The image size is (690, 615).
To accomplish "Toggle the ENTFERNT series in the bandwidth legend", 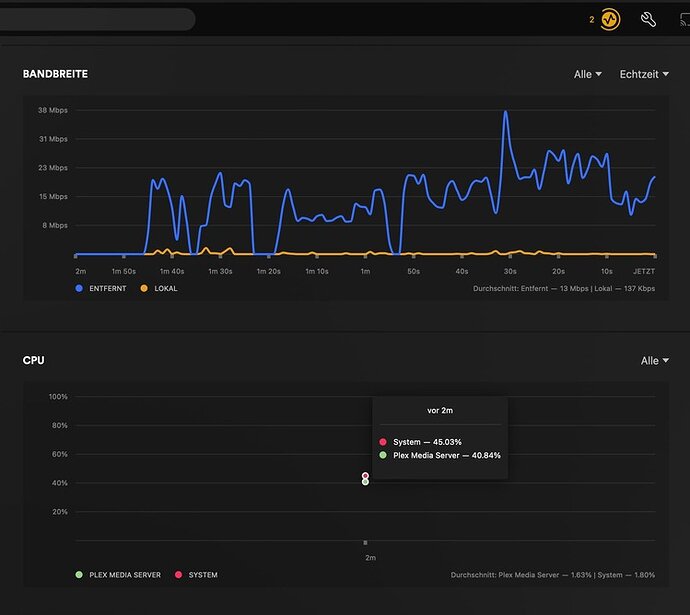I will click(101, 289).
